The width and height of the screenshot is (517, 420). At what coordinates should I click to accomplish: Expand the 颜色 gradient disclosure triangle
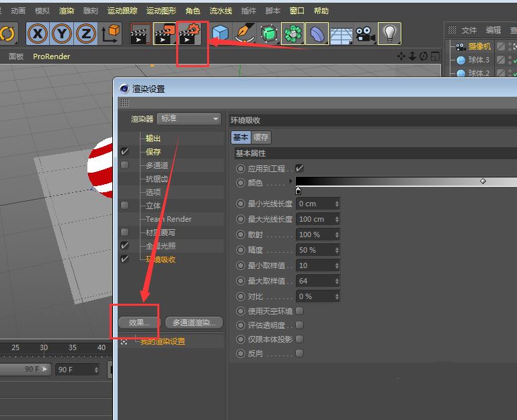click(x=291, y=182)
